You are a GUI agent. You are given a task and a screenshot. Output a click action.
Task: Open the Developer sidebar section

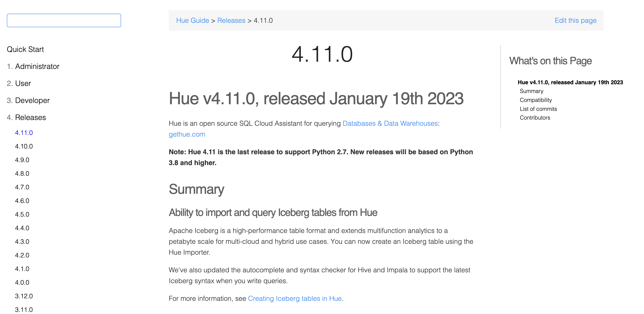tap(32, 100)
